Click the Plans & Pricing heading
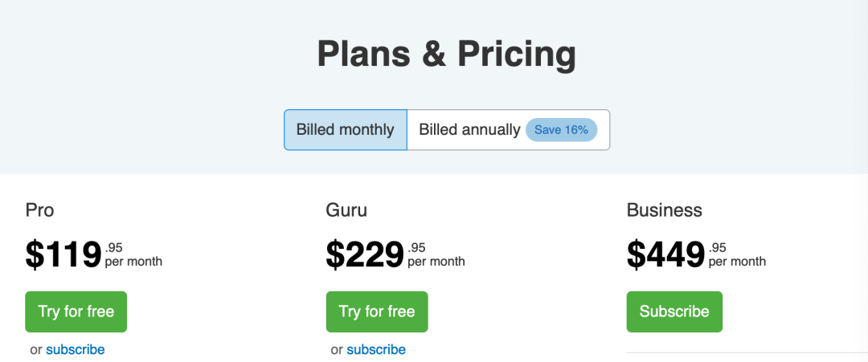This screenshot has width=868, height=362. [x=446, y=55]
